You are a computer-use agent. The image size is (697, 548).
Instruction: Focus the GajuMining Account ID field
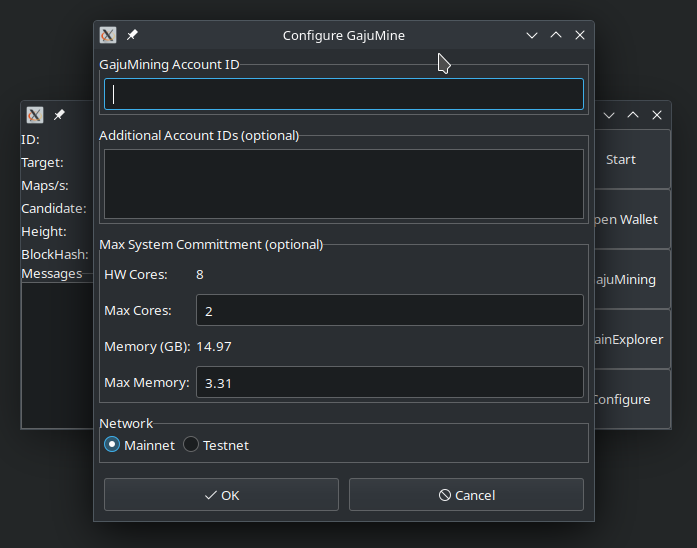[x=344, y=94]
